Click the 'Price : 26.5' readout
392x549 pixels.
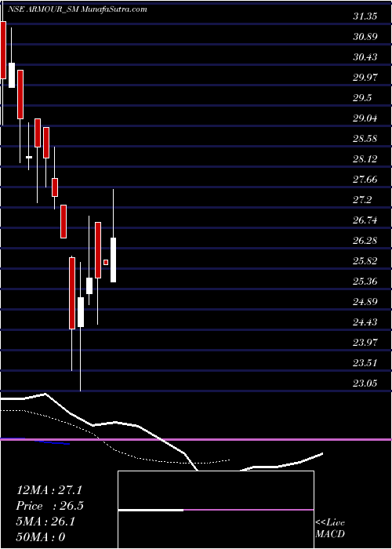(49, 505)
